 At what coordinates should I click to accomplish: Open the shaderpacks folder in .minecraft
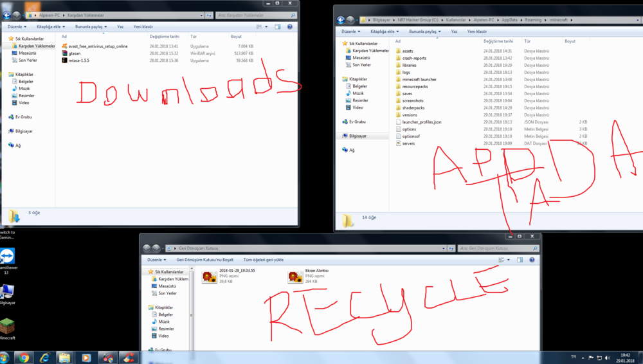(413, 108)
